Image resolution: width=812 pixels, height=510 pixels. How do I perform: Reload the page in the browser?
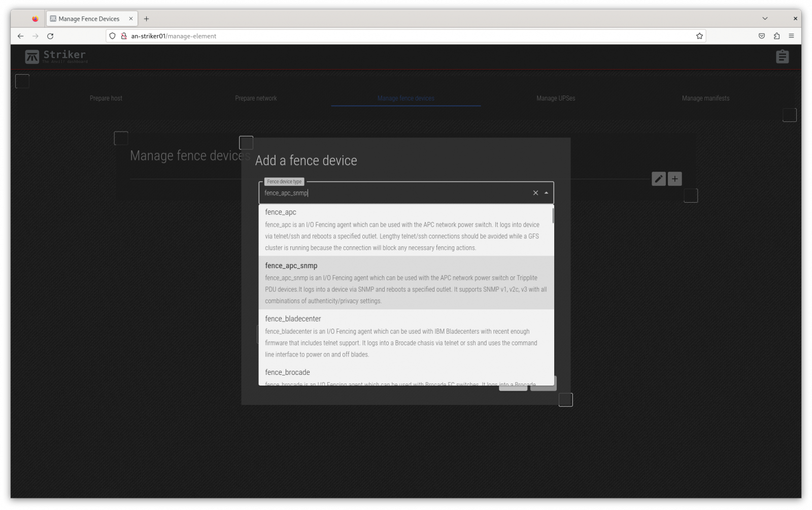click(x=50, y=36)
